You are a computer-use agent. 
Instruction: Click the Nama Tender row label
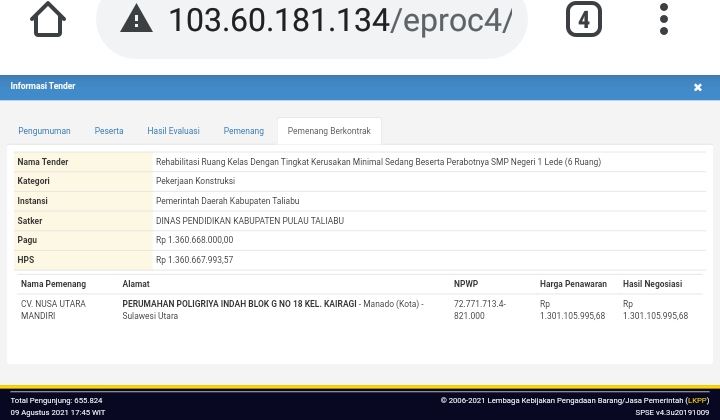pos(43,162)
